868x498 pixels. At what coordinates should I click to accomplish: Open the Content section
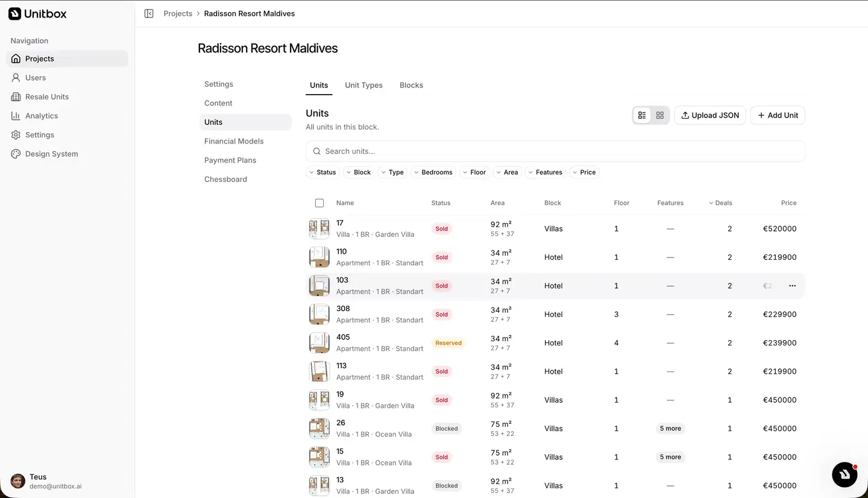coord(245,103)
